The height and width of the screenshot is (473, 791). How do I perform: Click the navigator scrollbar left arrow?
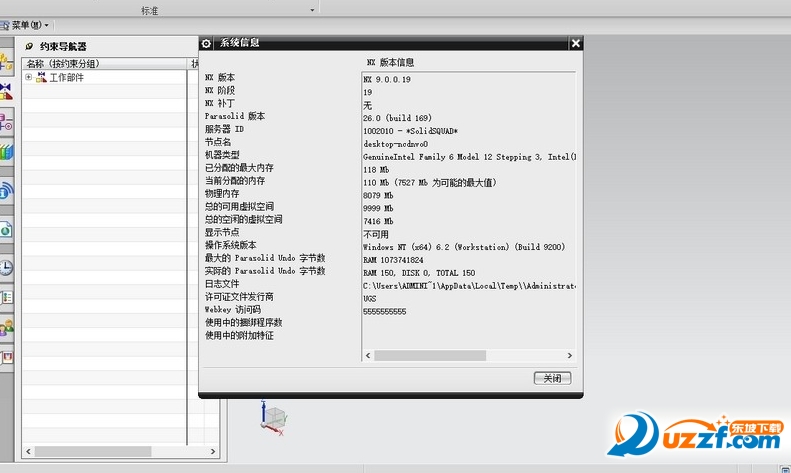[28, 451]
